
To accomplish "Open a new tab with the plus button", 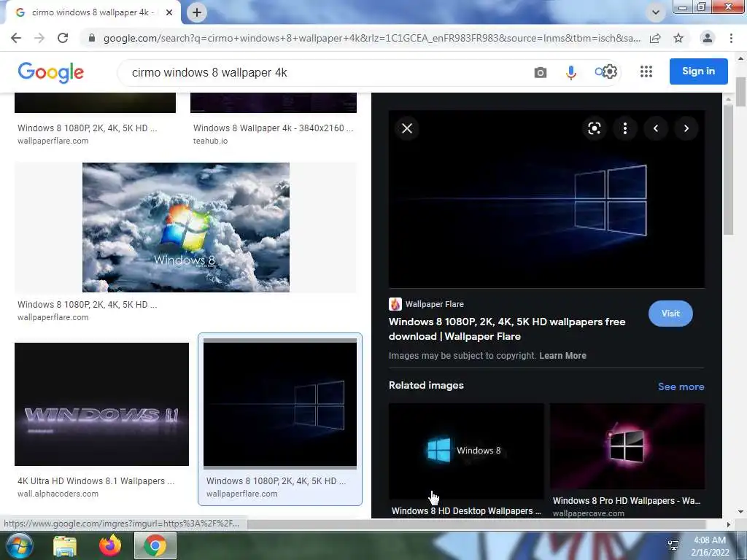I will (197, 12).
